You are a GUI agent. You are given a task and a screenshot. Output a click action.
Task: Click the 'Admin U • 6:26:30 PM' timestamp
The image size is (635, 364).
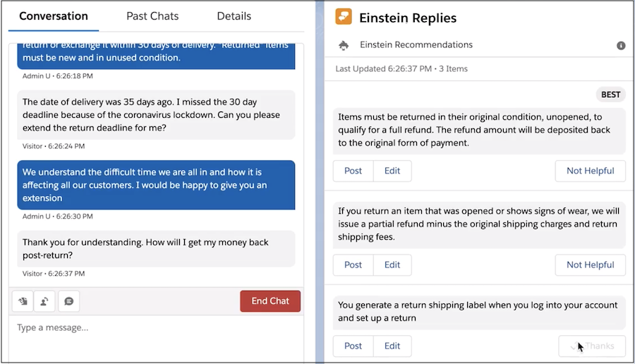(58, 217)
